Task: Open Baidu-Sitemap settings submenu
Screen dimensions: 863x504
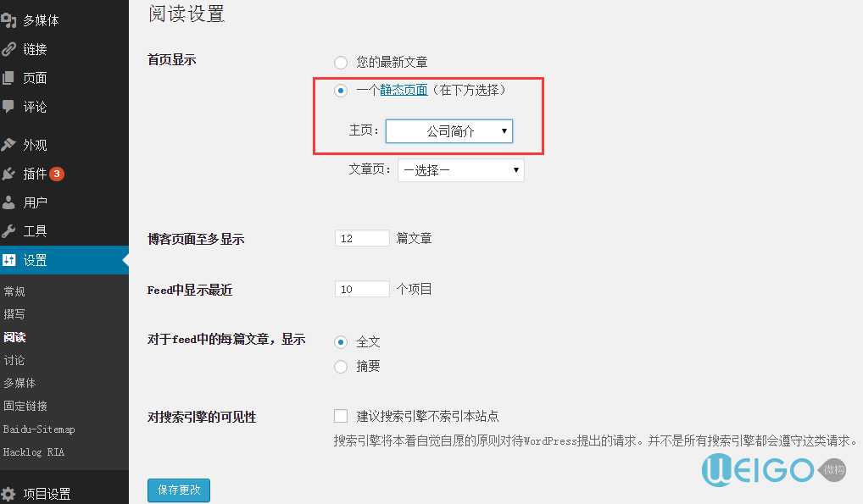Action: click(x=39, y=429)
